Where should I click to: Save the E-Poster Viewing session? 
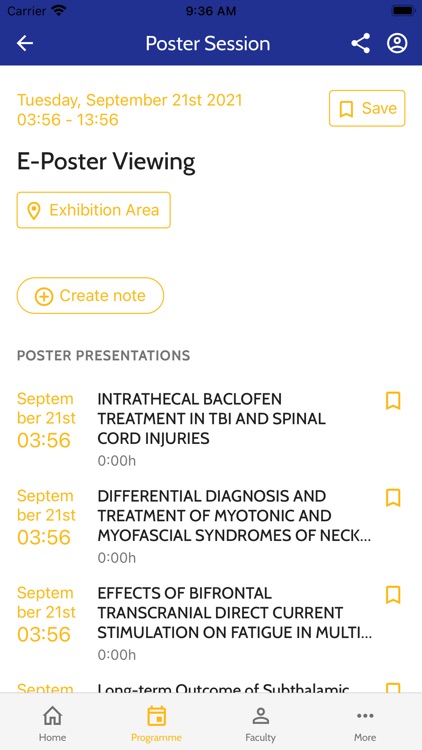(x=367, y=109)
